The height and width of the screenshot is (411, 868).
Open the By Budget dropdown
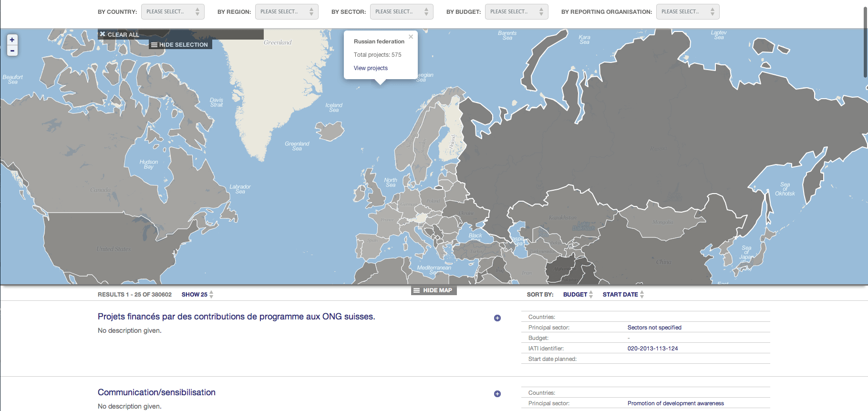click(516, 12)
